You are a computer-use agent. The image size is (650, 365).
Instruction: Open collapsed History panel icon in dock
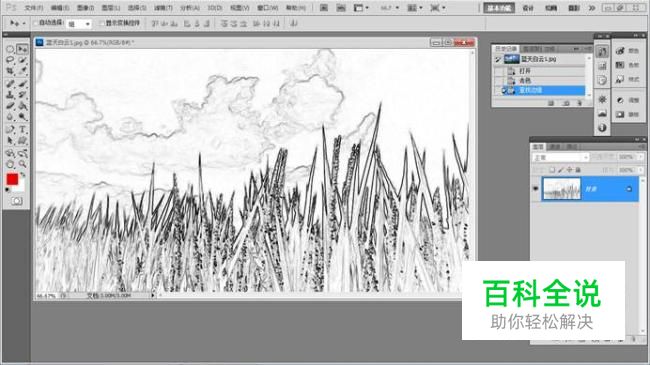pyautogui.click(x=602, y=51)
